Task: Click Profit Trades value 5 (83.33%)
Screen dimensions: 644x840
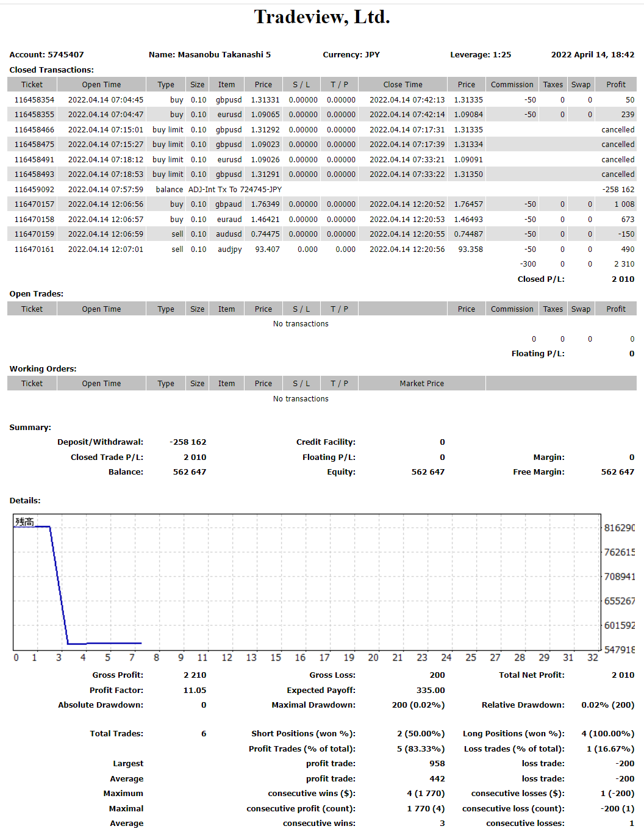Action: pos(421,749)
